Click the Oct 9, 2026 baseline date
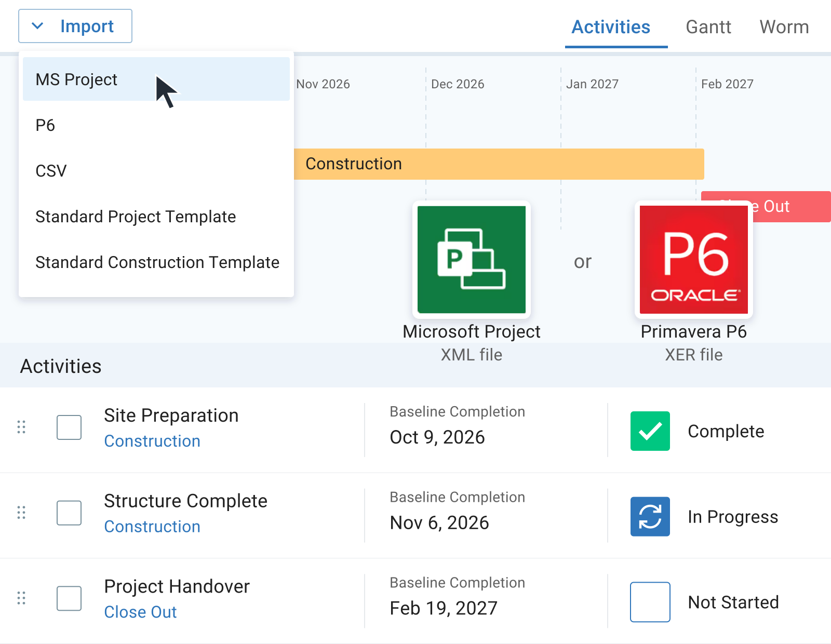Viewport: 831px width, 644px height. coord(437,437)
